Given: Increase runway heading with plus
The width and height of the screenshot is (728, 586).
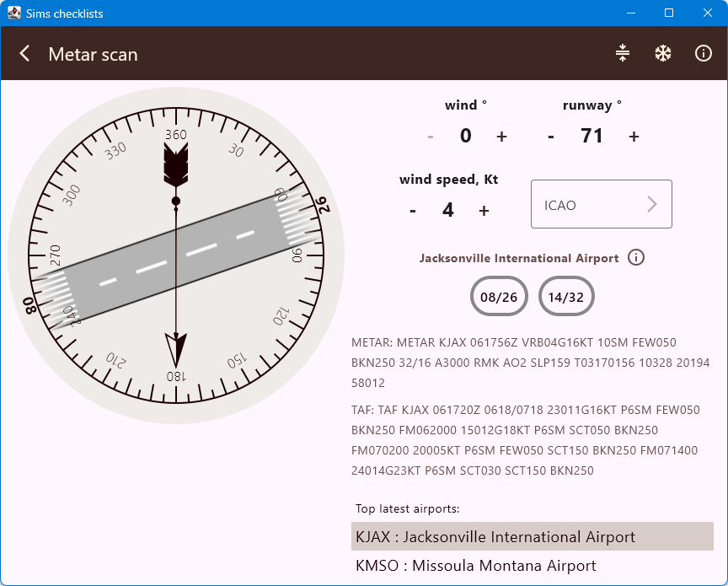Looking at the screenshot, I should pyautogui.click(x=634, y=137).
